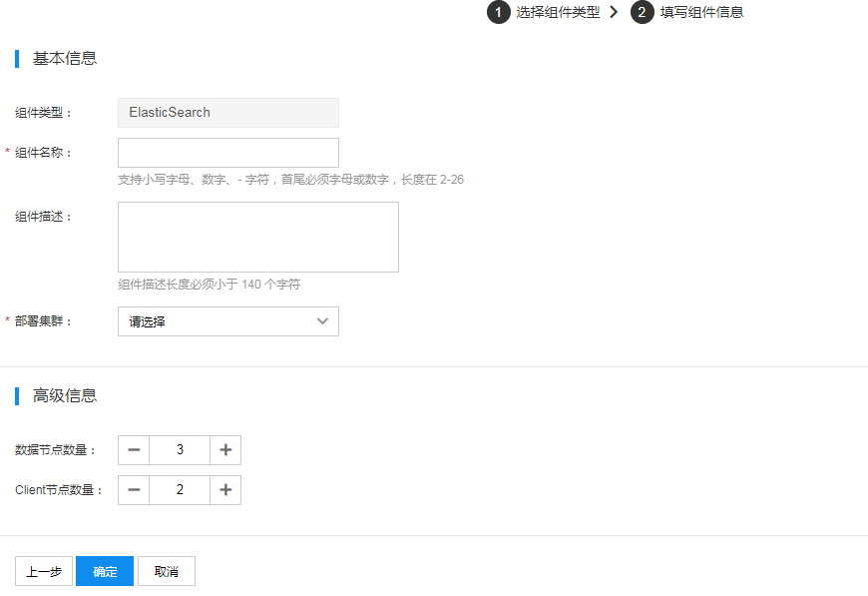Confirm with the 确定 button
Viewport: 868px width, 596px height.
tap(105, 571)
